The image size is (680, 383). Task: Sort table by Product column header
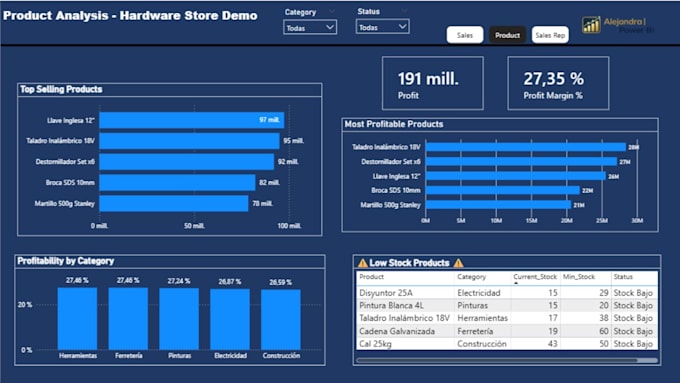372,277
